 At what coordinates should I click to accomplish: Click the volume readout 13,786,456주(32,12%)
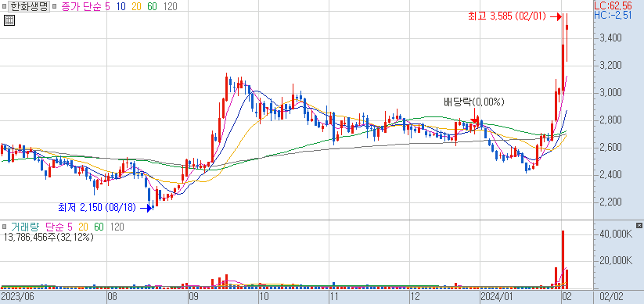click(49, 237)
